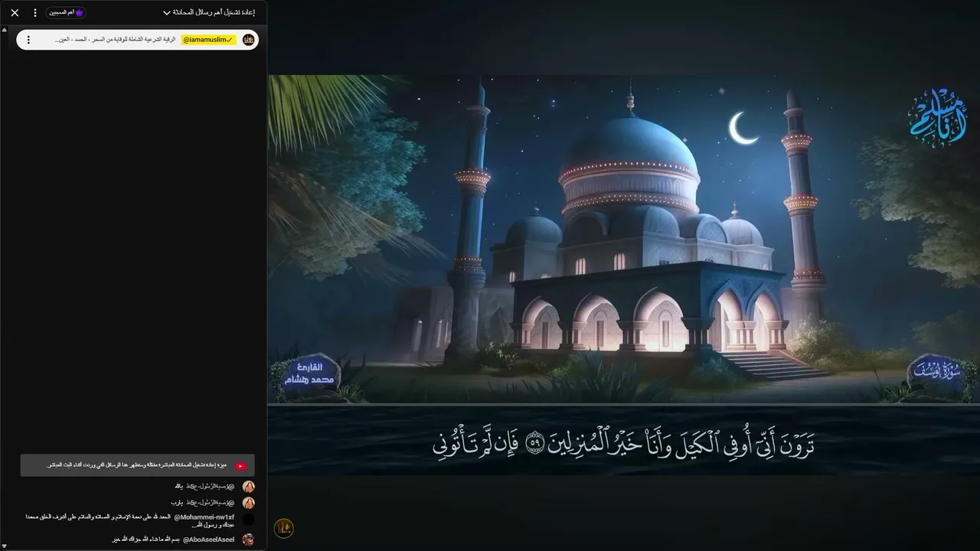Click avatar beside the 'يارب' message
This screenshot has width=980, height=551.
(x=248, y=503)
